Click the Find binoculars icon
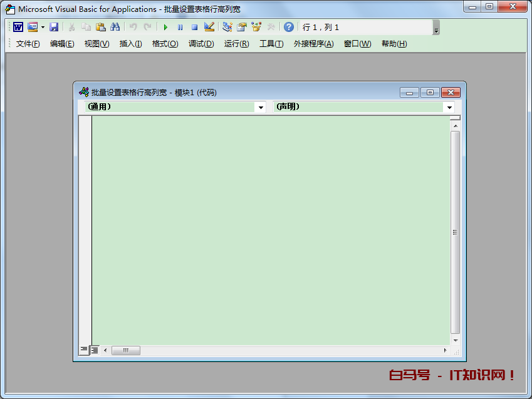The image size is (532, 399). click(115, 27)
